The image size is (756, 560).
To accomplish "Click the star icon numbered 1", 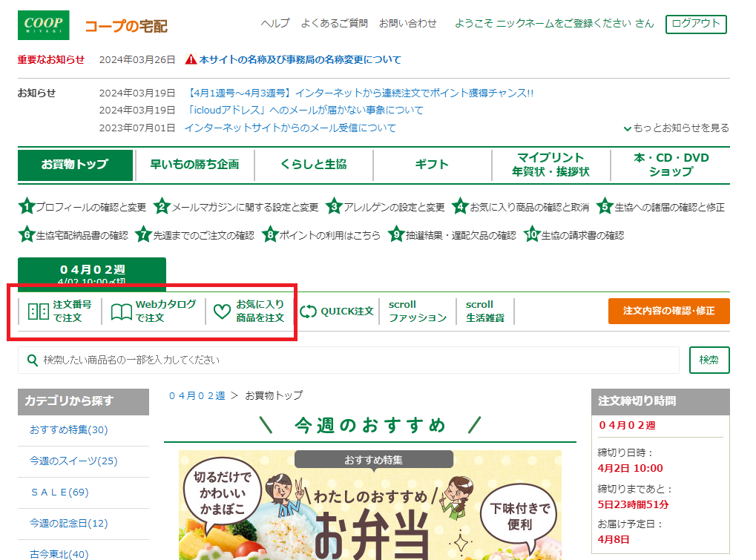I will tap(27, 207).
